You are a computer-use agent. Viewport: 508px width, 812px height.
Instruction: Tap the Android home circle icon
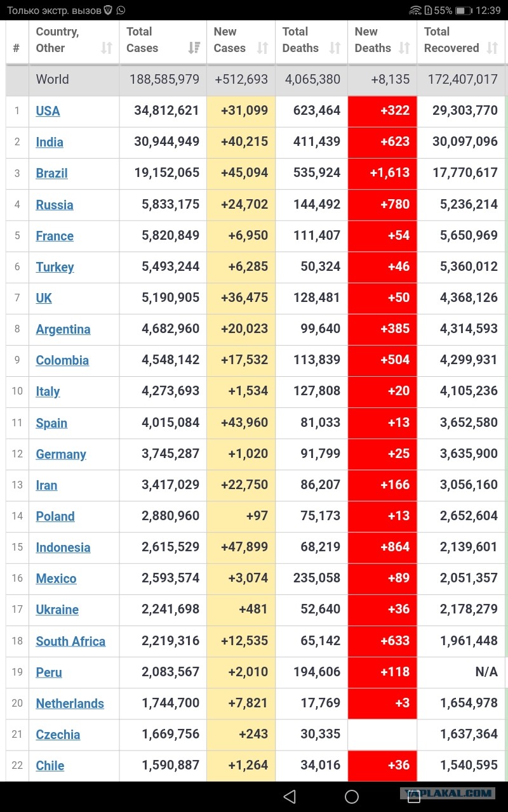click(x=352, y=796)
